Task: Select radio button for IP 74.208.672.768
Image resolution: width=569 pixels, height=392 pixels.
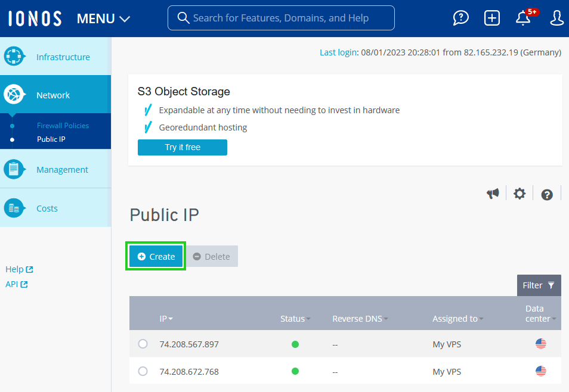Action: point(143,371)
